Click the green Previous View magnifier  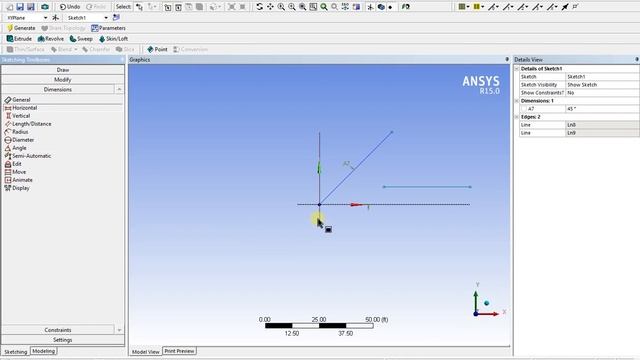coord(324,7)
